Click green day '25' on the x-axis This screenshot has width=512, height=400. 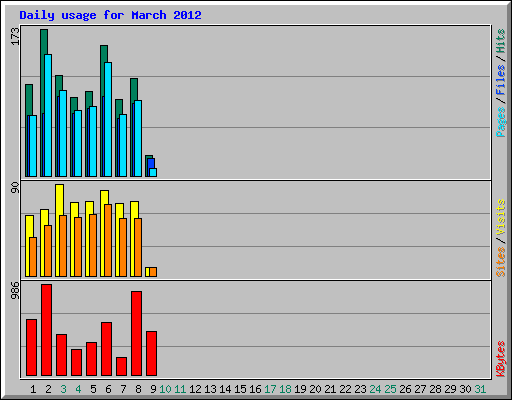tap(390, 389)
